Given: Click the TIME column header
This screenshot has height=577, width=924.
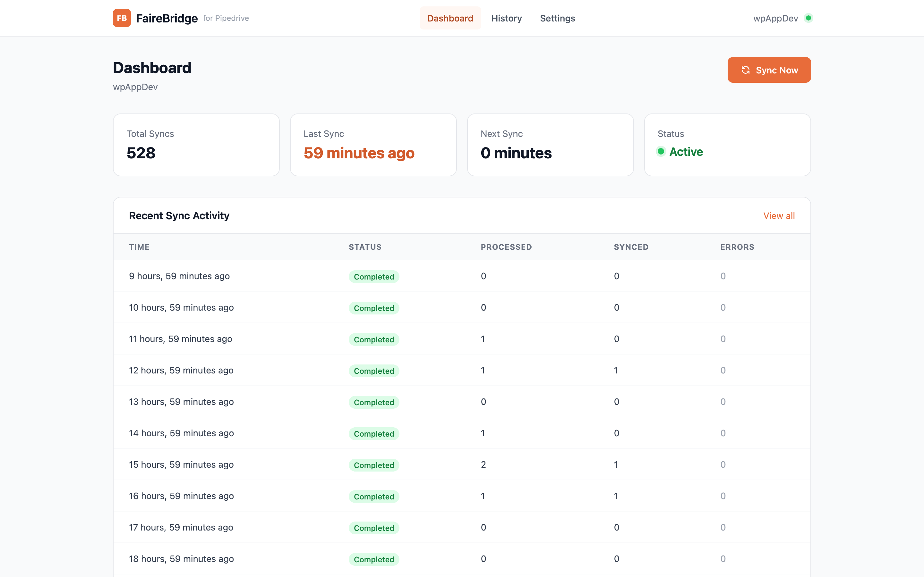Looking at the screenshot, I should [x=139, y=247].
